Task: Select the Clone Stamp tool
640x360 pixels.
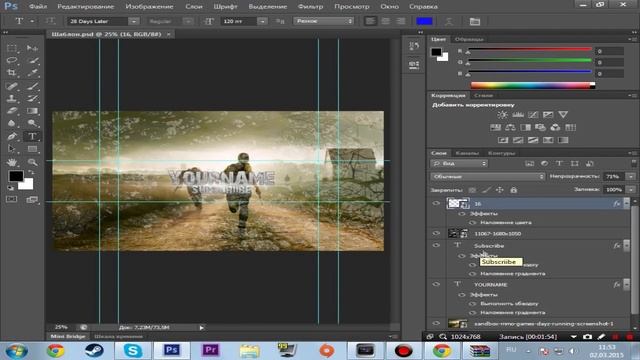Action: (x=12, y=98)
